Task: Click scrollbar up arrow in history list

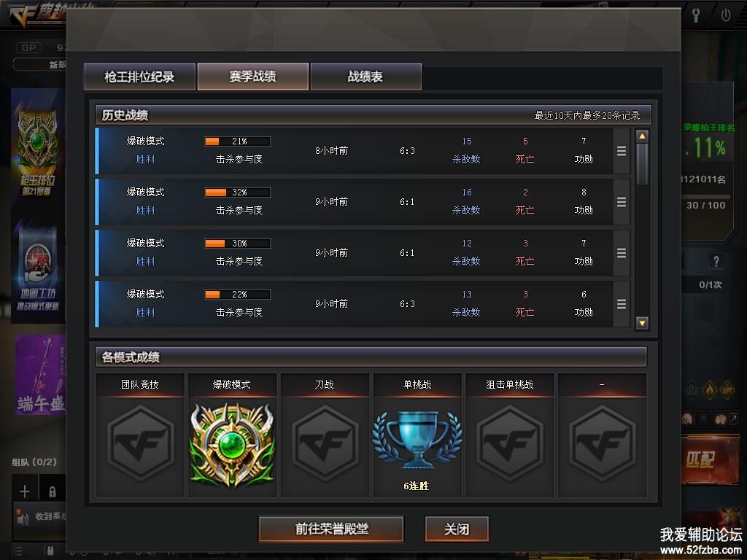Action: [x=642, y=136]
